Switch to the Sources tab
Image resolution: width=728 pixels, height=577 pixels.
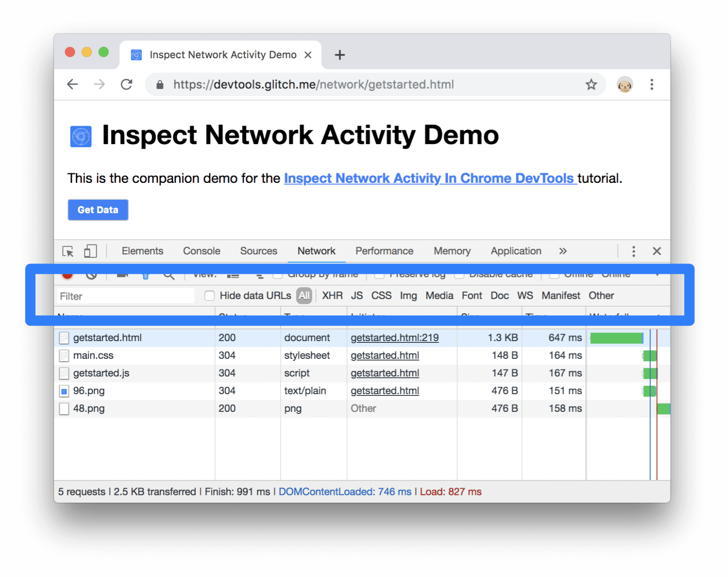coord(259,251)
